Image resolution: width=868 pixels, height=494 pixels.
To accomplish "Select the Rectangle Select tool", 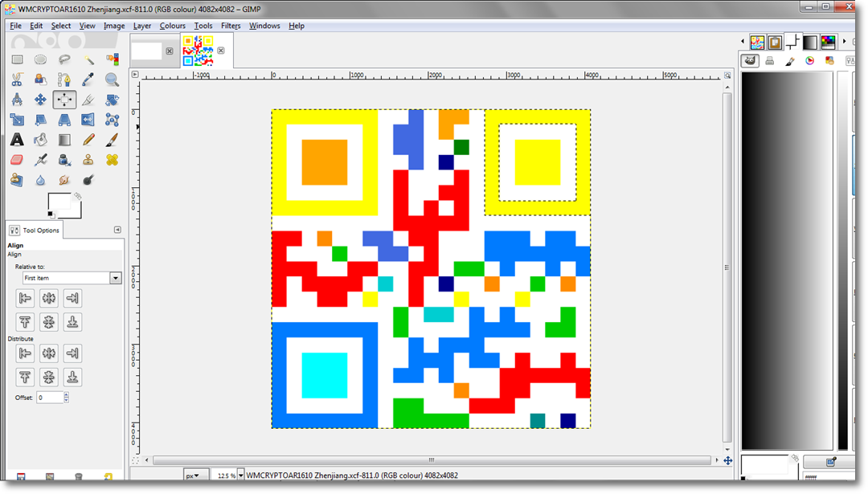I will 17,59.
